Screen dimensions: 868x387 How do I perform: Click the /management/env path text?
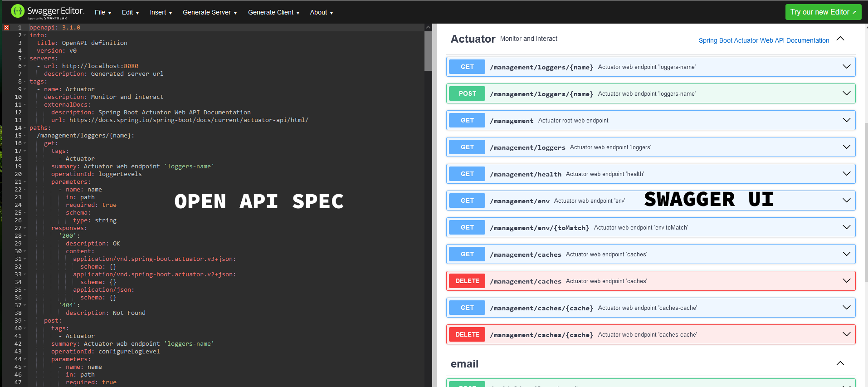520,201
